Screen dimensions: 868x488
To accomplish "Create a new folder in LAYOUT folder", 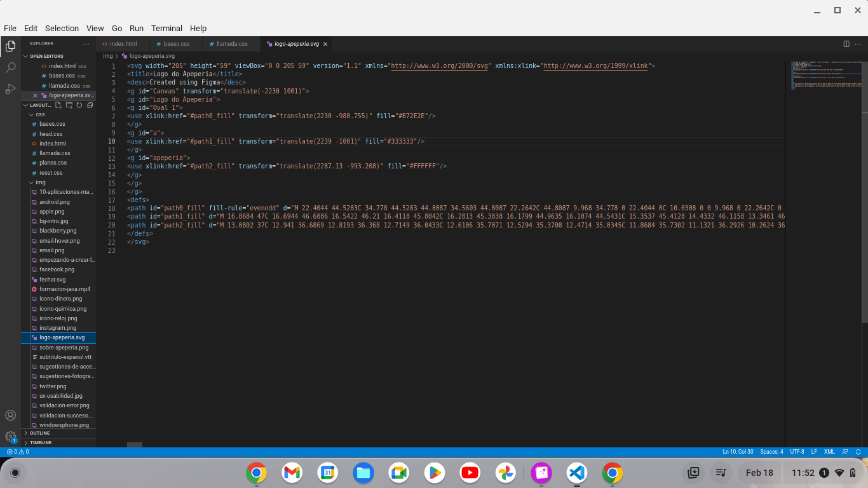I will (x=69, y=105).
